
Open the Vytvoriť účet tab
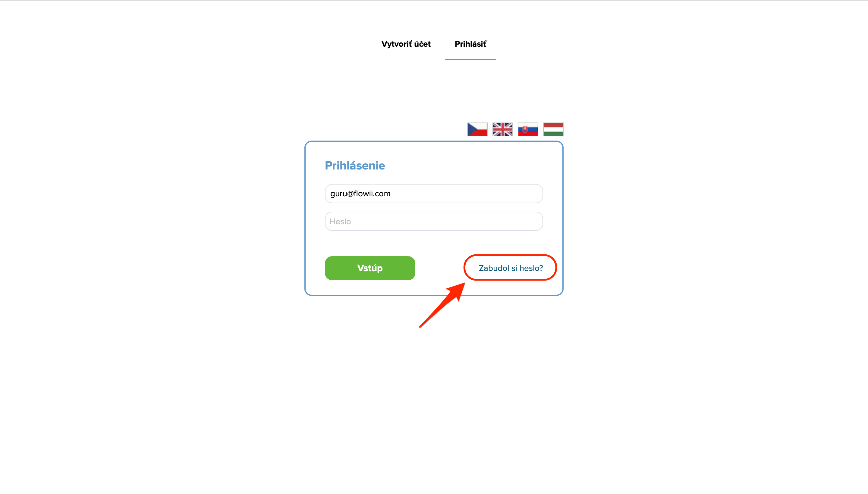pos(406,44)
